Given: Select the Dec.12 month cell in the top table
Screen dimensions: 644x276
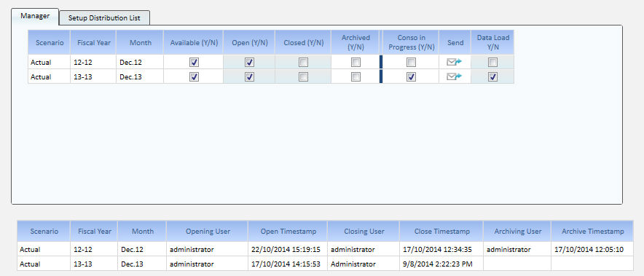Looking at the screenshot, I should (140, 63).
